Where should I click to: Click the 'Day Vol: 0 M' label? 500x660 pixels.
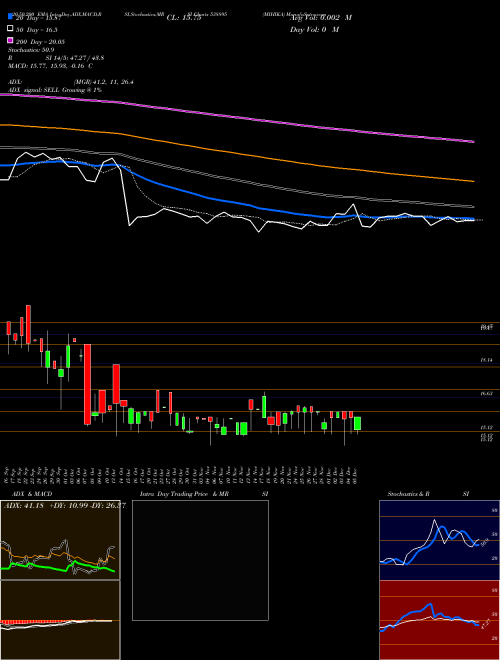pyautogui.click(x=314, y=29)
